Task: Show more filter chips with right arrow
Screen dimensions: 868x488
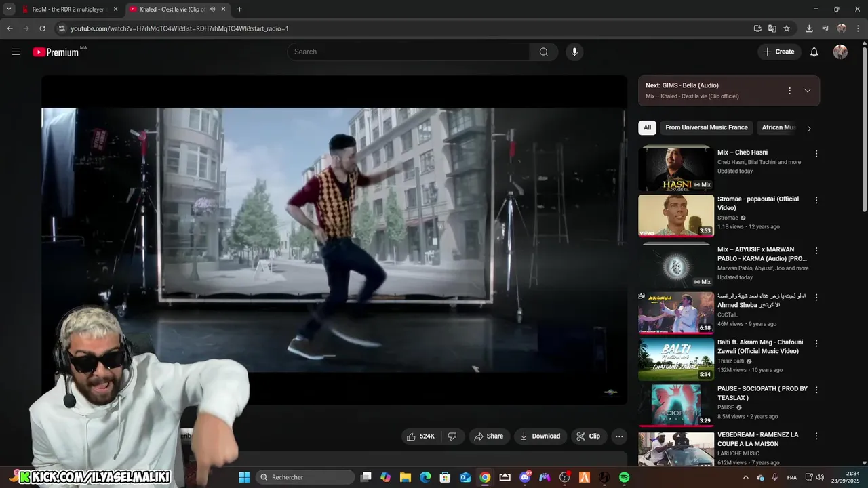Action: pos(808,128)
